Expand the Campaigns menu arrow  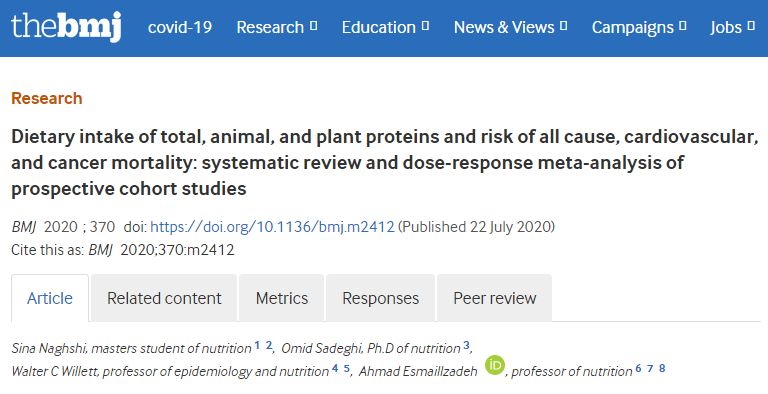(x=683, y=25)
